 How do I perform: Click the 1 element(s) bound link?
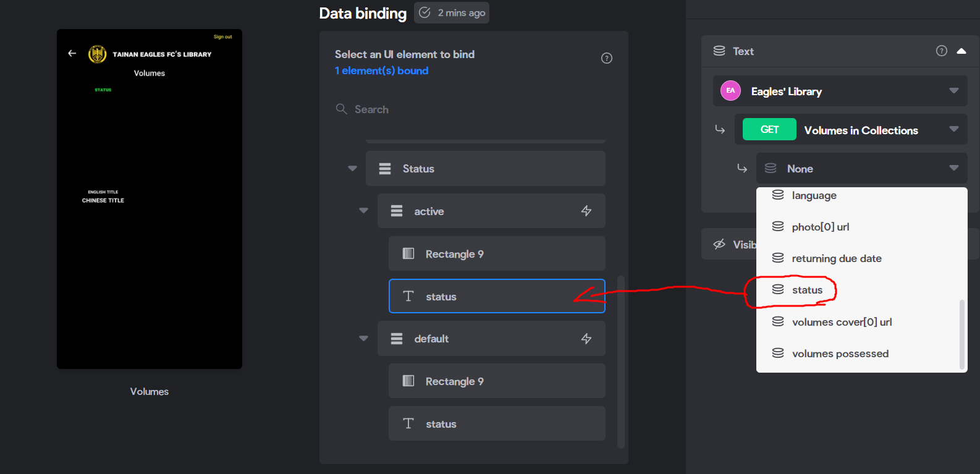[x=381, y=70]
